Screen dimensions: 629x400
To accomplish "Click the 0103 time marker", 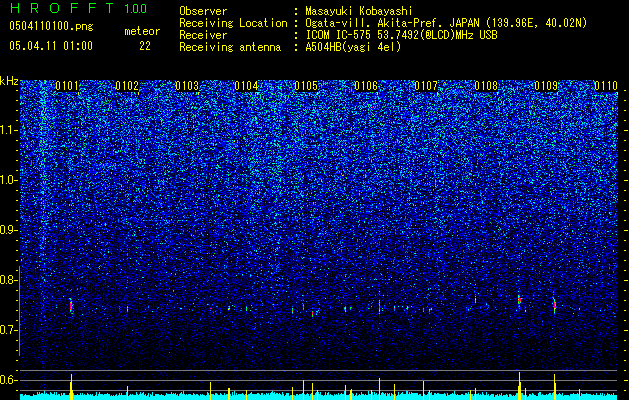I will [187, 86].
